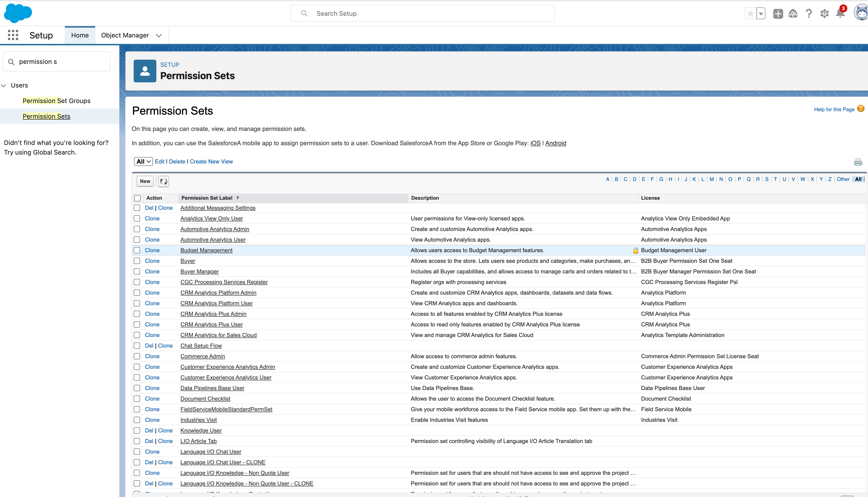Open the iOS app download link
Image resolution: width=868 pixels, height=497 pixels.
535,143
